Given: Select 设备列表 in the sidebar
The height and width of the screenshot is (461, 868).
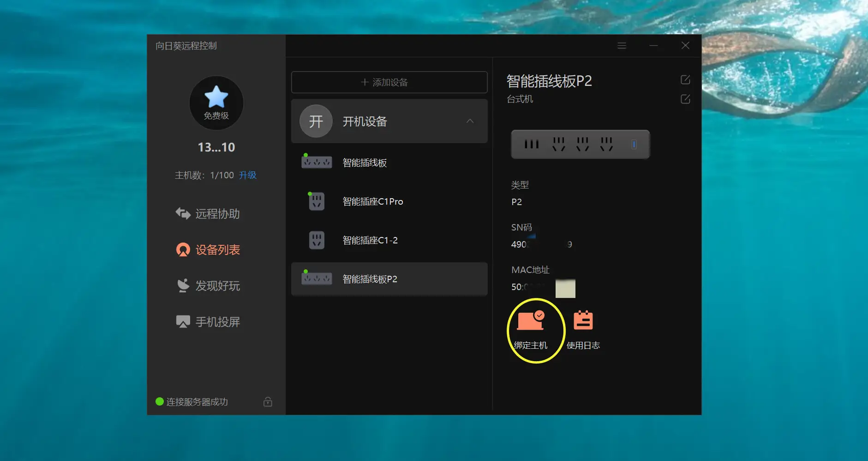Looking at the screenshot, I should tap(208, 250).
